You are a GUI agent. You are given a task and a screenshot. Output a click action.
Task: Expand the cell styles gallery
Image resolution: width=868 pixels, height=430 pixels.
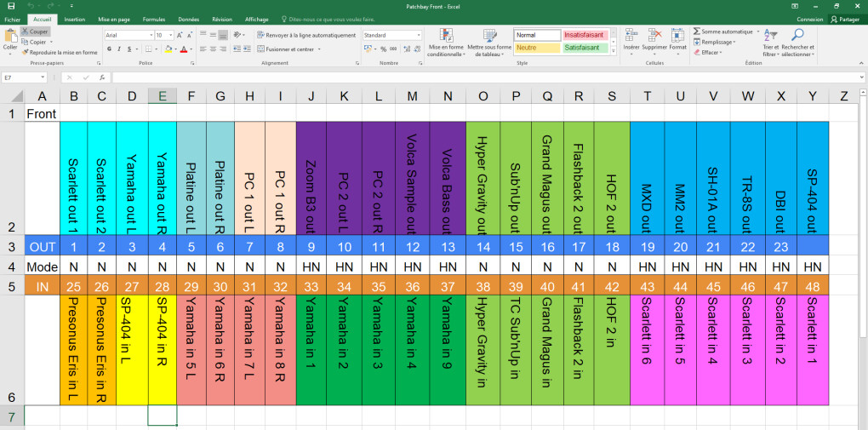pos(613,50)
